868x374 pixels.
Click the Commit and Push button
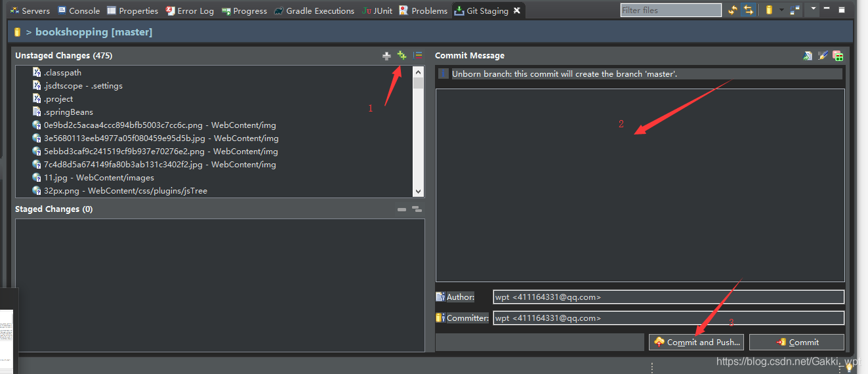pos(697,342)
